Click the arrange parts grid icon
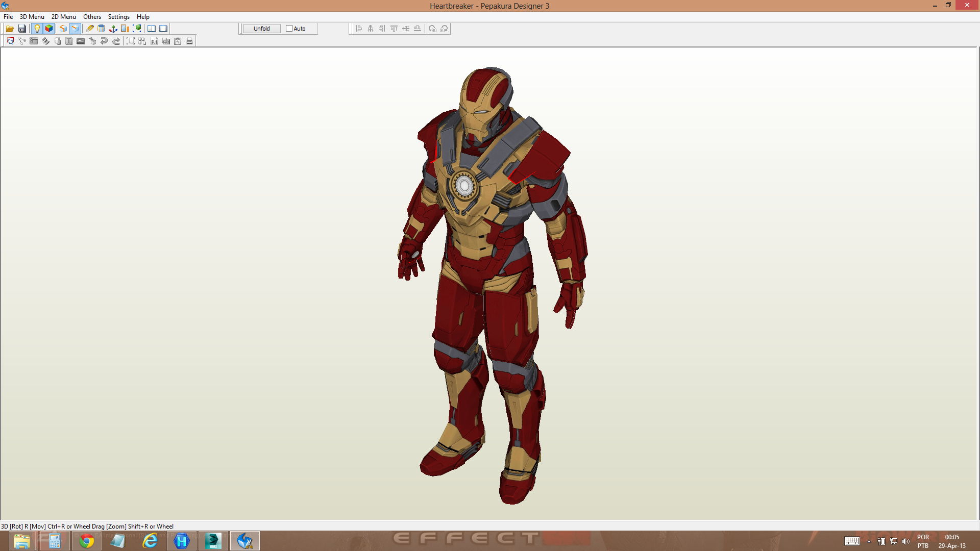 [142, 41]
